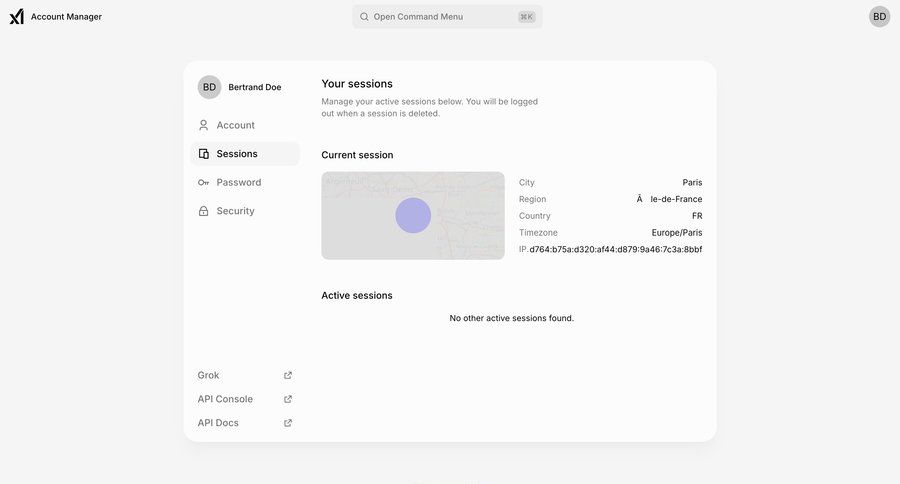
Task: Open the BD avatar menu in top bar
Action: [879, 17]
